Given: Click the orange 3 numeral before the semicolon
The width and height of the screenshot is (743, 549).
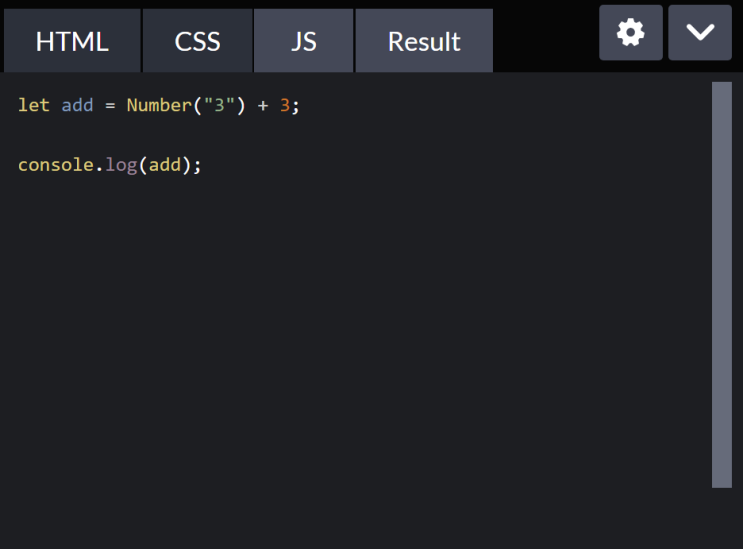Looking at the screenshot, I should (285, 105).
